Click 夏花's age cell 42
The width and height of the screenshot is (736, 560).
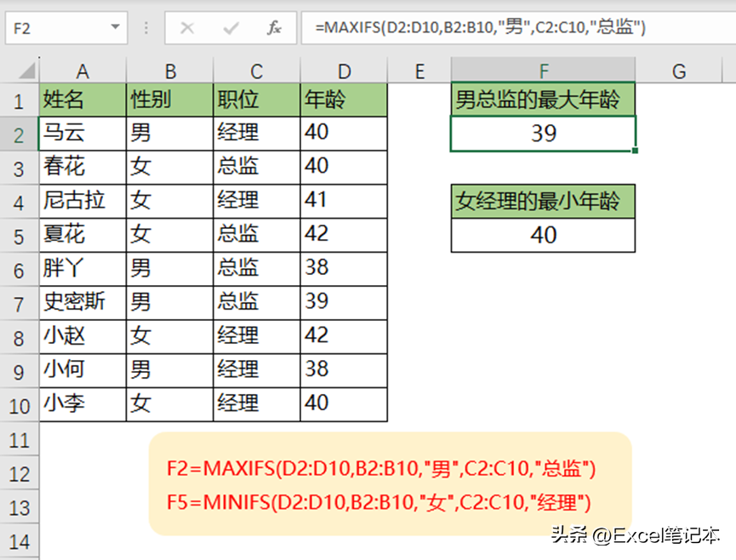click(x=344, y=235)
